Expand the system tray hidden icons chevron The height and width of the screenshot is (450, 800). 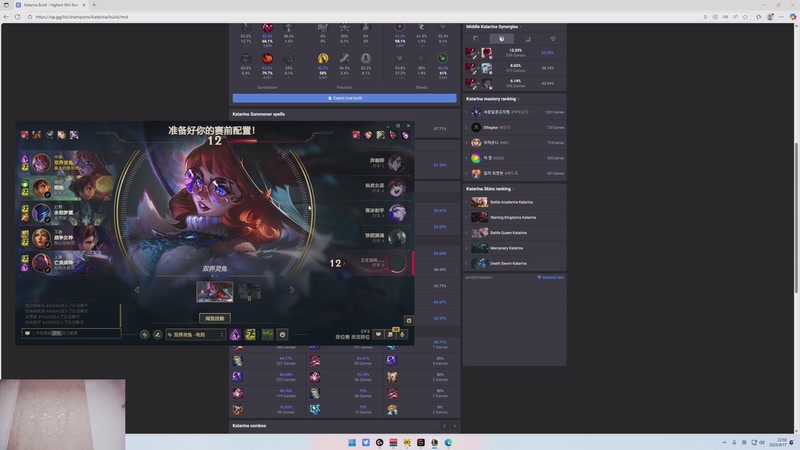click(x=724, y=442)
